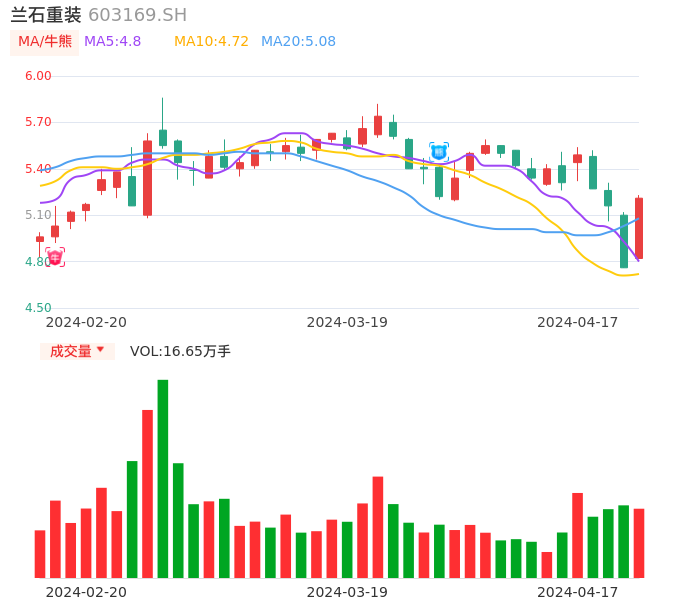Screen dimensions: 686x606
Task: Click the last red volume bar
Action: pos(639,542)
